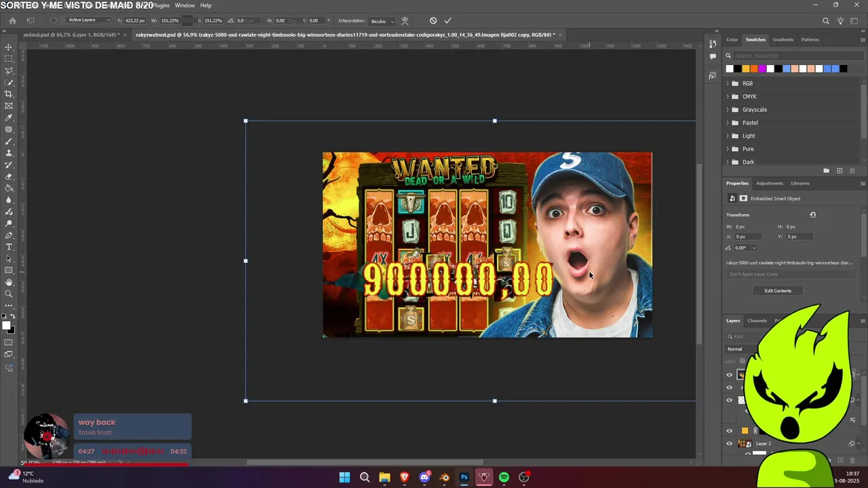Open the rotation angle dropdown in Properties

coord(754,247)
